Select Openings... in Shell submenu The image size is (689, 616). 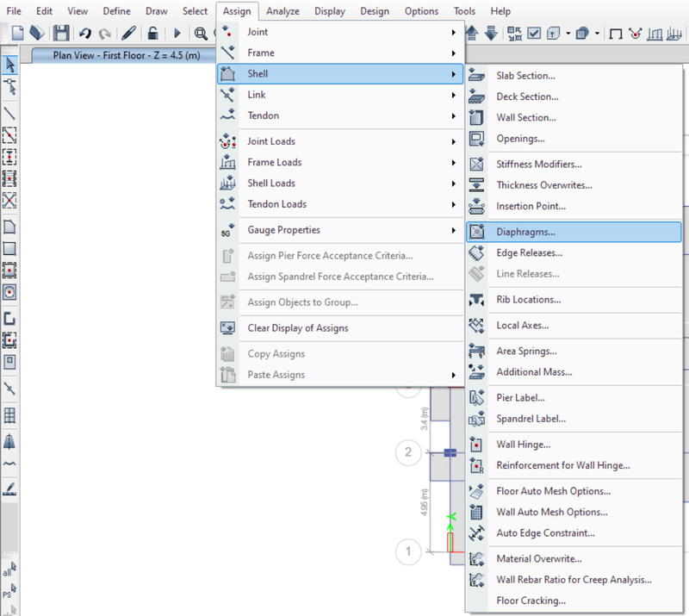(520, 139)
